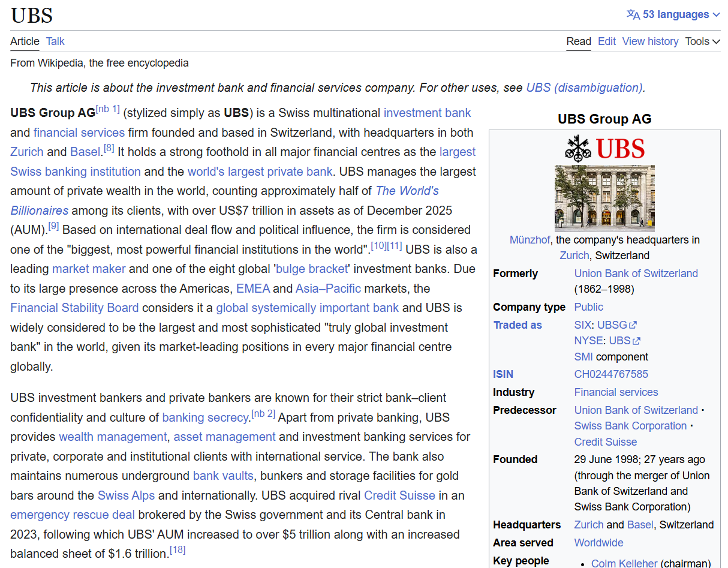This screenshot has height=568, width=728.
Task: Click external link icon beside NYSE UBS
Action: click(x=637, y=341)
